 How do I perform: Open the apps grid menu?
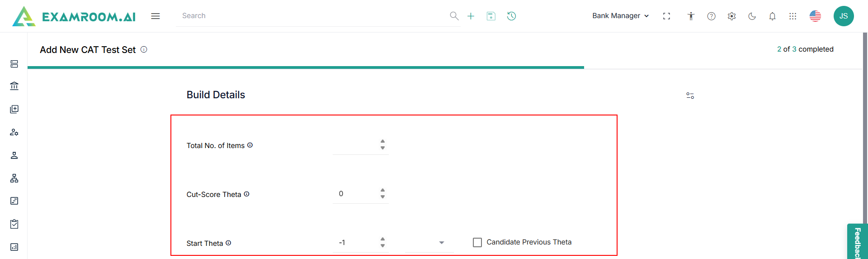793,16
